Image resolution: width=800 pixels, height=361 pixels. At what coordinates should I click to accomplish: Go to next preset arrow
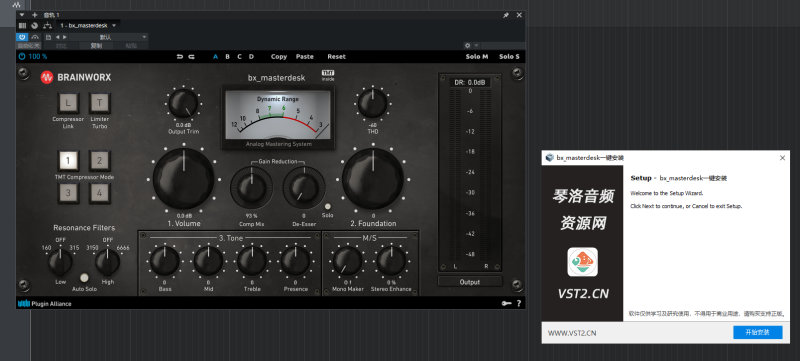pos(64,37)
